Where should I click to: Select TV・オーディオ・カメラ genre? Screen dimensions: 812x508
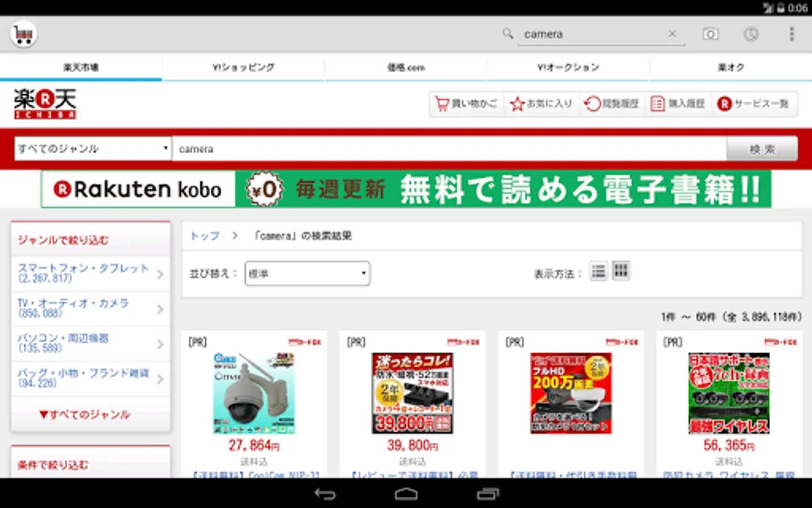coord(91,309)
